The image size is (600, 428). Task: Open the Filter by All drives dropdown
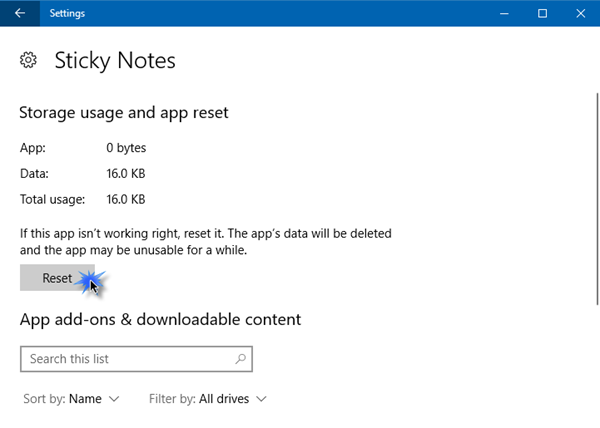coord(208,399)
